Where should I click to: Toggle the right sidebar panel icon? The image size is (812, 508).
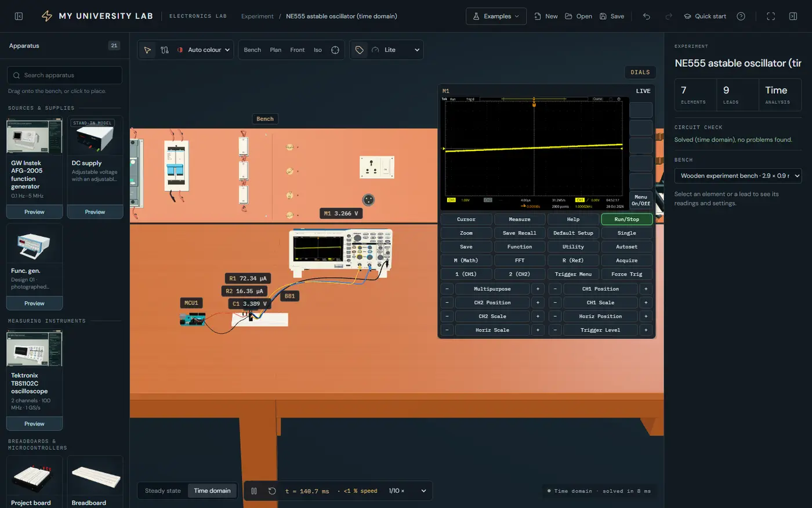[793, 16]
